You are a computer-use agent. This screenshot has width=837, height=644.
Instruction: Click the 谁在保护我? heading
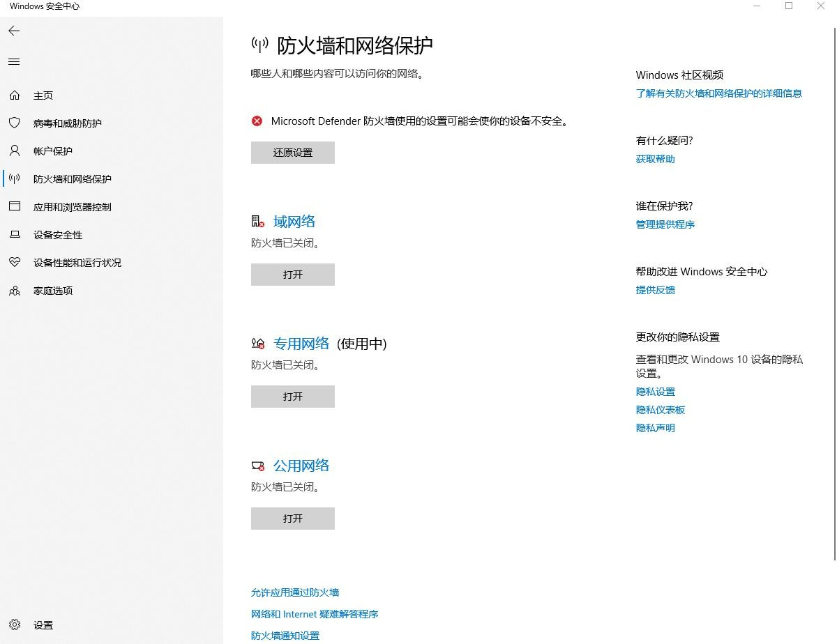[x=665, y=206]
